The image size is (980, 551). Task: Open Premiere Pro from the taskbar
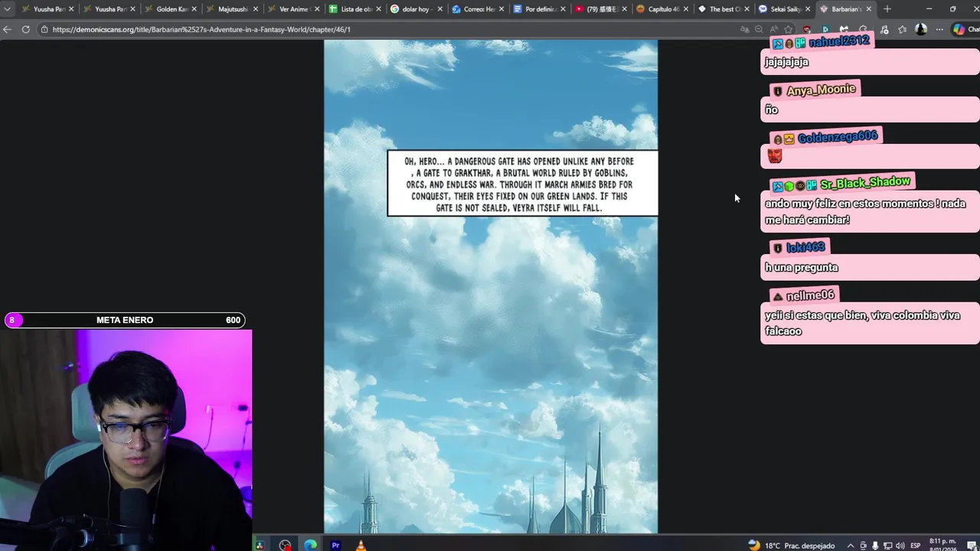pyautogui.click(x=335, y=546)
